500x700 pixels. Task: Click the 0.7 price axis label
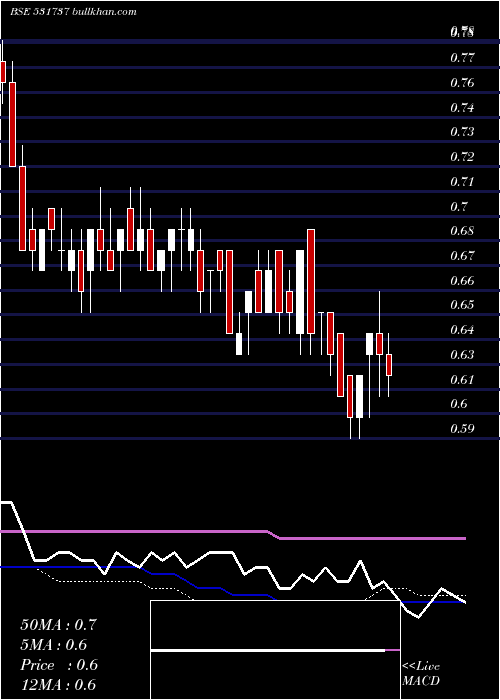pos(459,206)
